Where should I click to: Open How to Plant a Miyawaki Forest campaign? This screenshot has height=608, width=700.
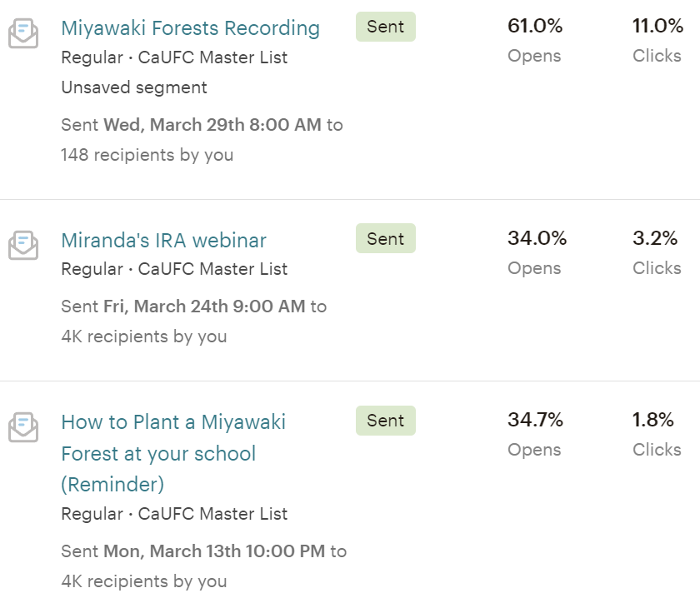click(x=173, y=453)
